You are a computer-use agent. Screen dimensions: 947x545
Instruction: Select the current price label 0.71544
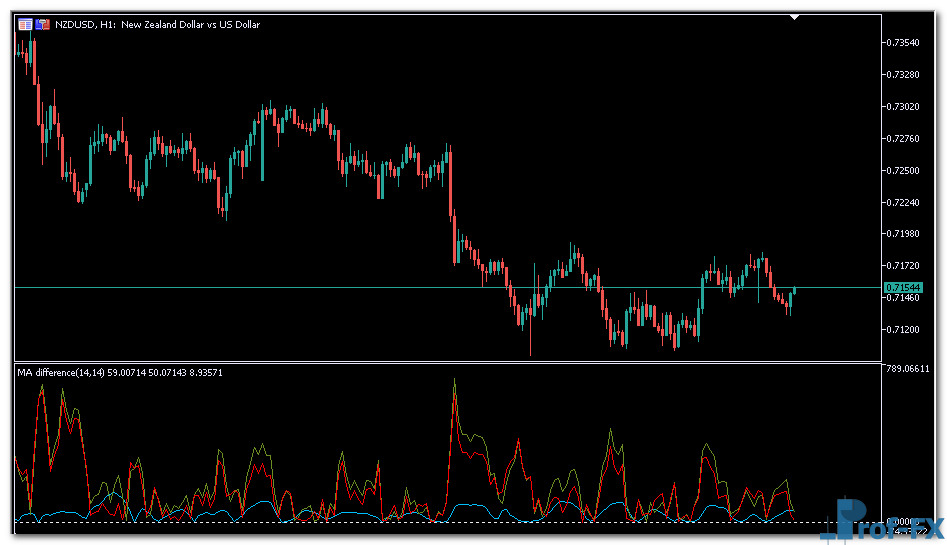point(903,287)
